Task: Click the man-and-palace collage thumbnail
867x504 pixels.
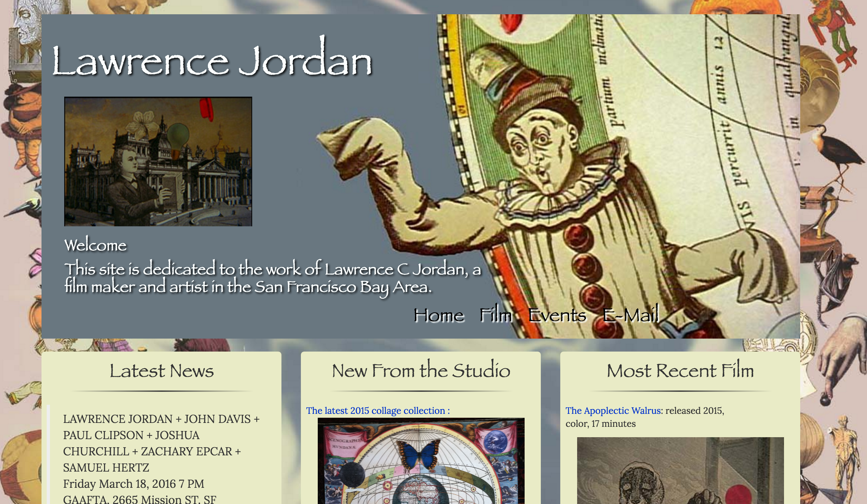Action: coord(158,161)
